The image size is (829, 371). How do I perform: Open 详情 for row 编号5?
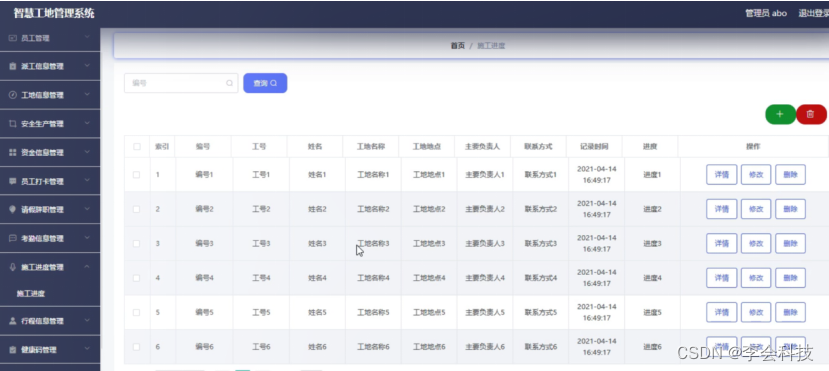[x=721, y=312]
